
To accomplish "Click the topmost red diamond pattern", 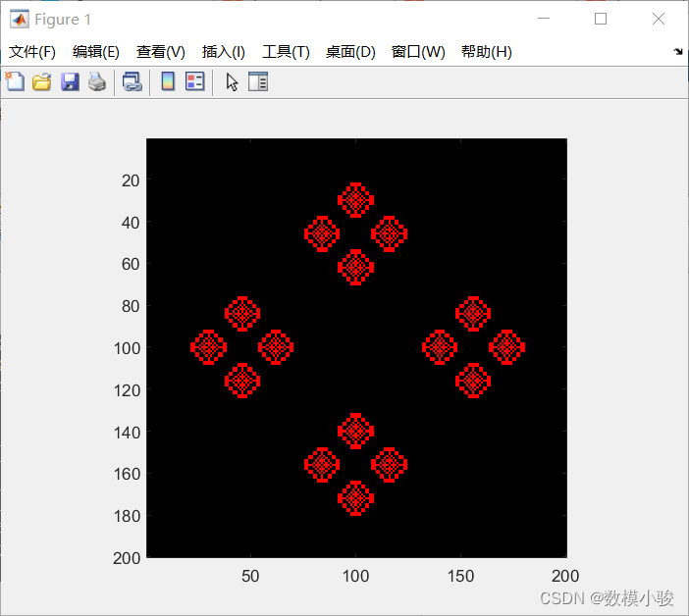I will point(355,200).
